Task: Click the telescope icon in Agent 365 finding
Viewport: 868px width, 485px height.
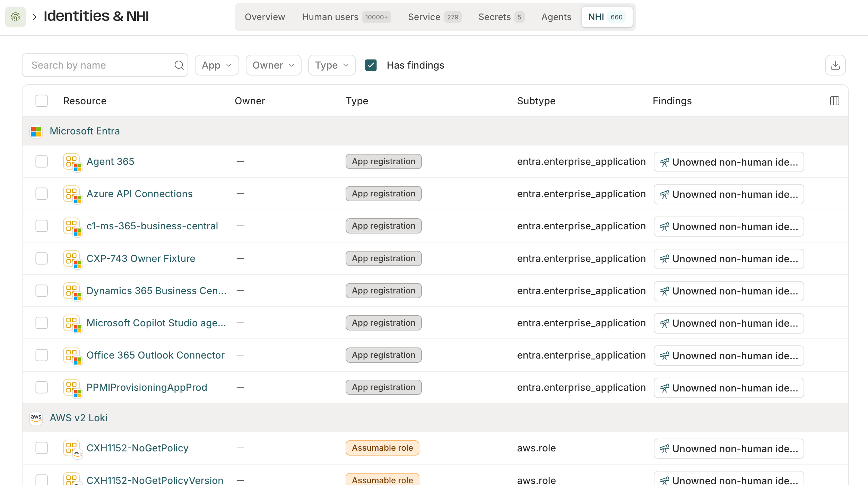Action: coord(664,162)
